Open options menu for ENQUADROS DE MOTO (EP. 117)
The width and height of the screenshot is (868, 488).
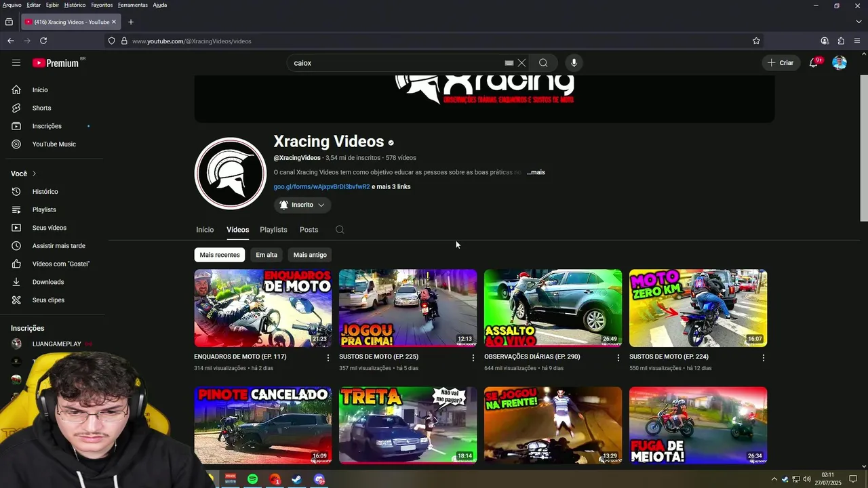pyautogui.click(x=328, y=358)
